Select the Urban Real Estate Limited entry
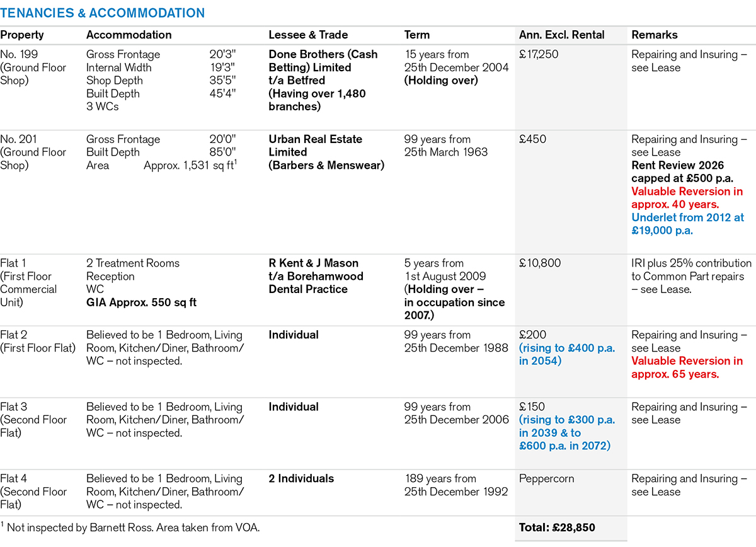 pos(316,146)
